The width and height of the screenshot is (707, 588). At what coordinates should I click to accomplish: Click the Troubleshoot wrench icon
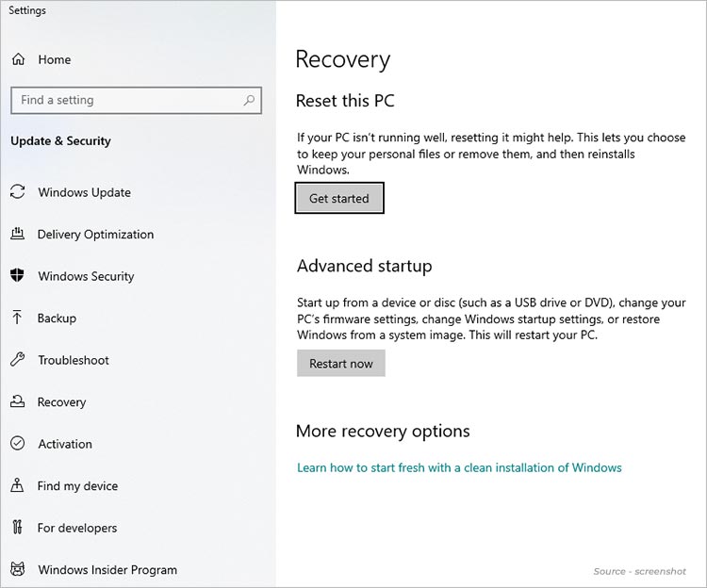pos(18,359)
